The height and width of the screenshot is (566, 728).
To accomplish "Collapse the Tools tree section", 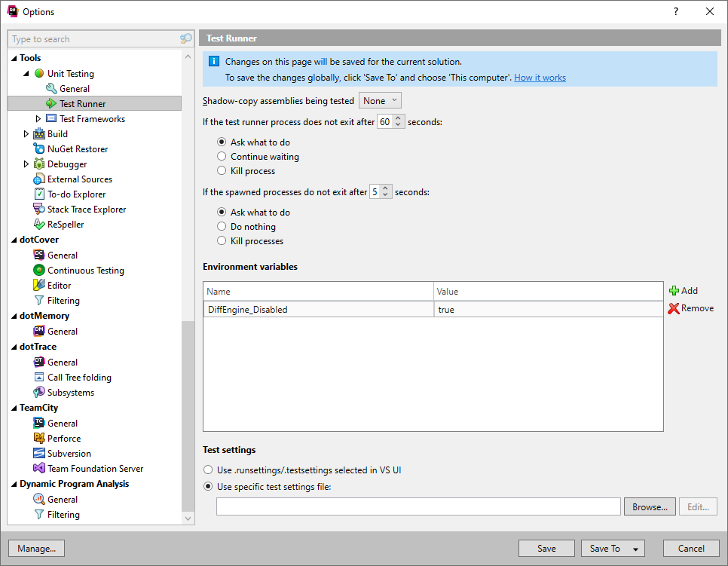I will [14, 59].
